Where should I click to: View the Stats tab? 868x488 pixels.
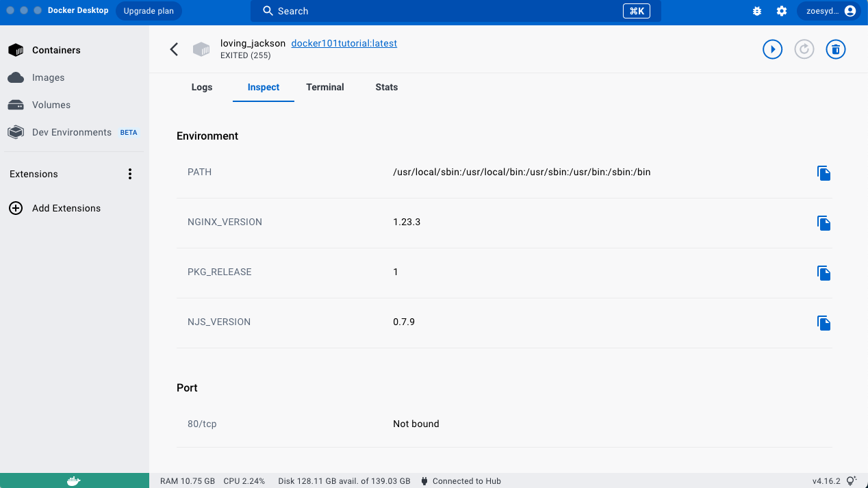click(x=387, y=87)
